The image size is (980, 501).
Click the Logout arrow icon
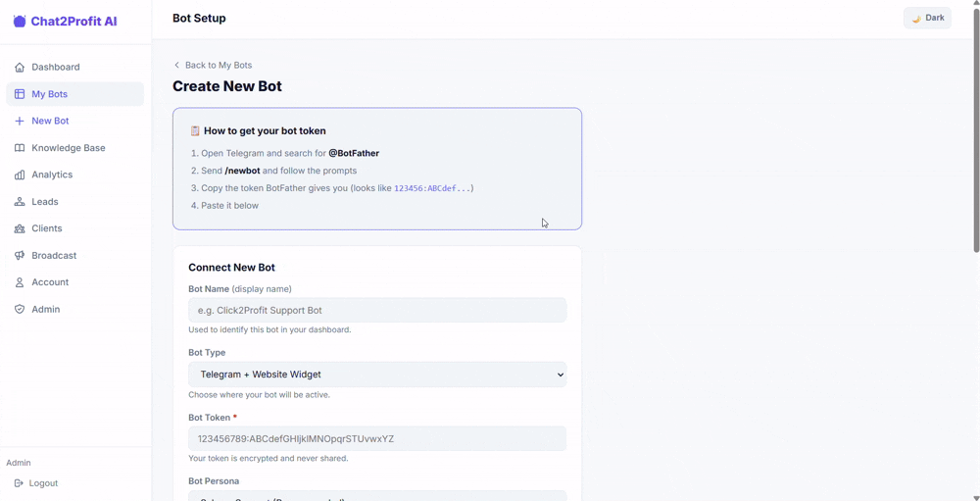pos(18,482)
